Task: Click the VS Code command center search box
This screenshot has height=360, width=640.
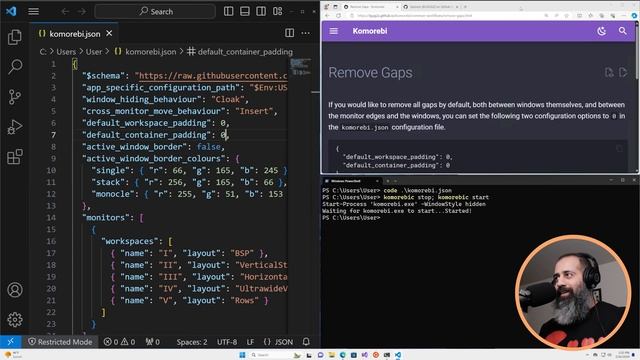Action: click(x=155, y=11)
